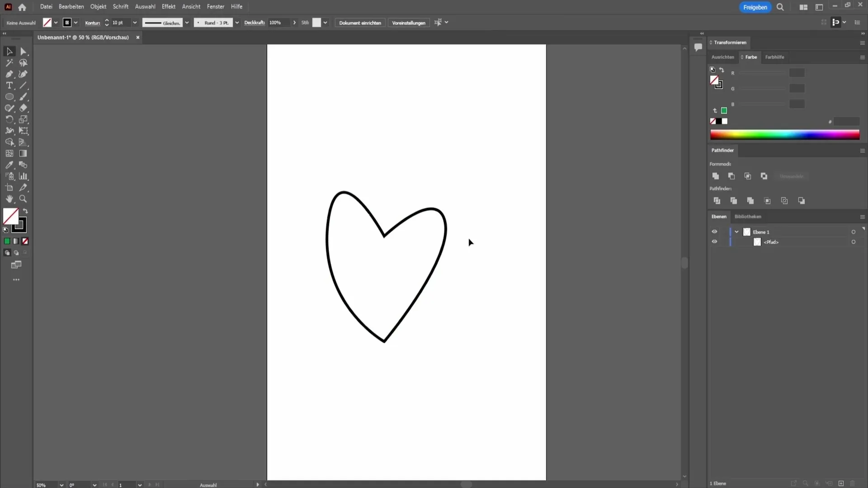868x488 pixels.
Task: Select the Scale tool
Action: pos(24,119)
